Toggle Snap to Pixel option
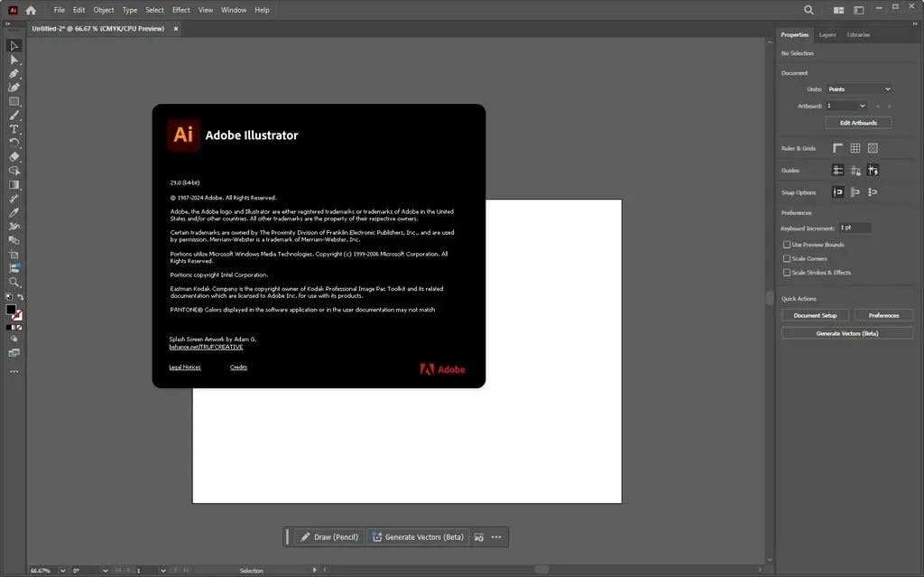The width and height of the screenshot is (924, 577). point(873,192)
